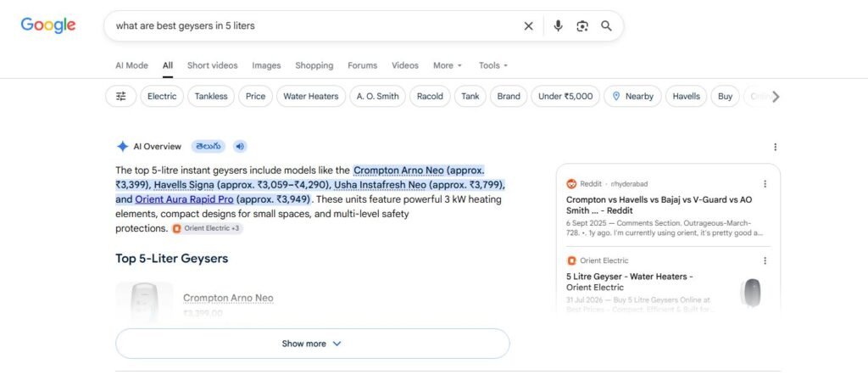Listen to AI Overview speaker icon
This screenshot has width=868, height=375.
click(x=240, y=146)
